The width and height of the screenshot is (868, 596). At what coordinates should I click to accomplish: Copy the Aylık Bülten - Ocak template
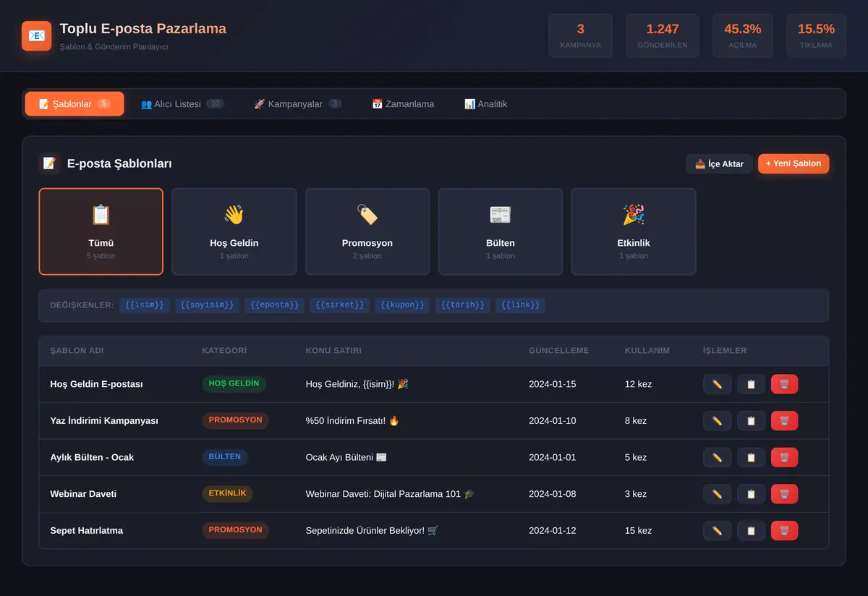coord(751,457)
